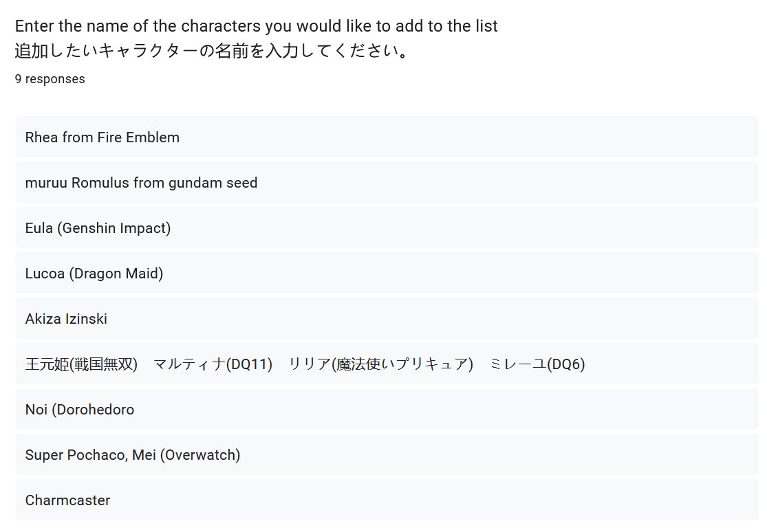Image resolution: width=767 pixels, height=532 pixels.
Task: Select the "Noi (Dorohedoro" response row
Action: 80,410
